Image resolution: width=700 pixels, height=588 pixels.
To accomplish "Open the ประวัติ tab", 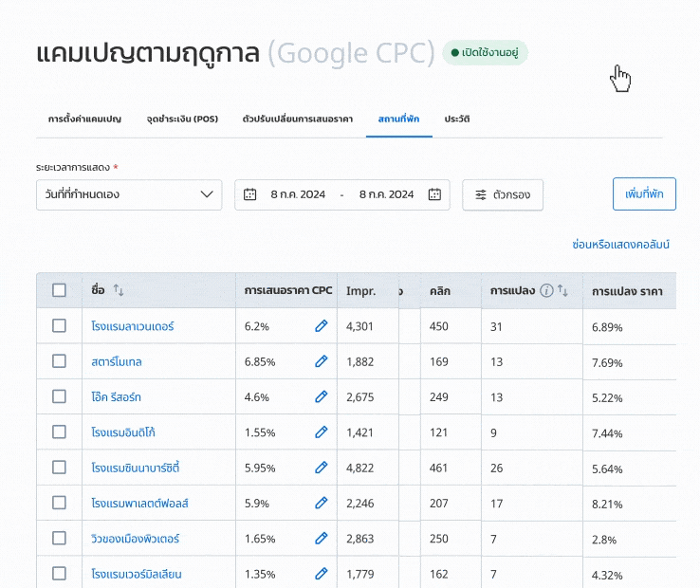I will (x=457, y=119).
